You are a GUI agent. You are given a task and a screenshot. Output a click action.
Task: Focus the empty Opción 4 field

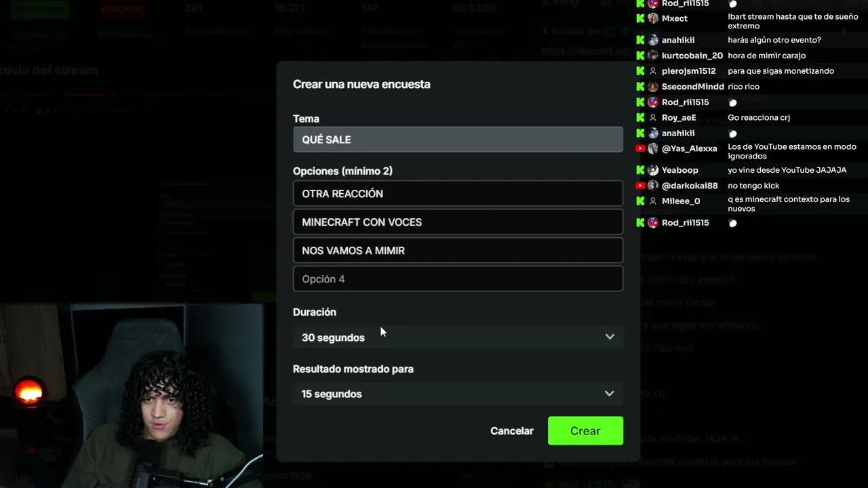click(x=458, y=279)
